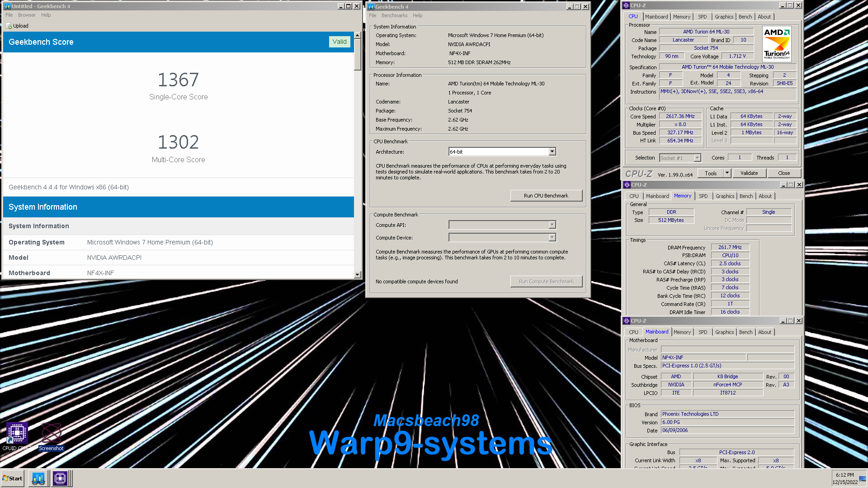Open Benchmarks menu in Geekbench 4
The height and width of the screenshot is (488, 868).
pos(394,15)
